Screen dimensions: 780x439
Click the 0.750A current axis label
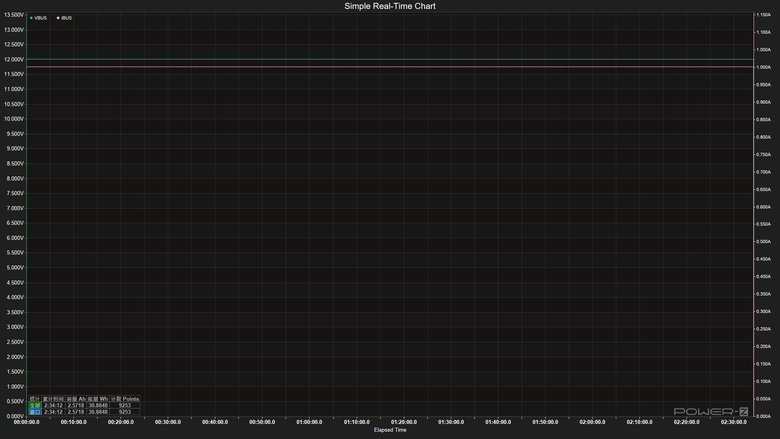point(763,155)
